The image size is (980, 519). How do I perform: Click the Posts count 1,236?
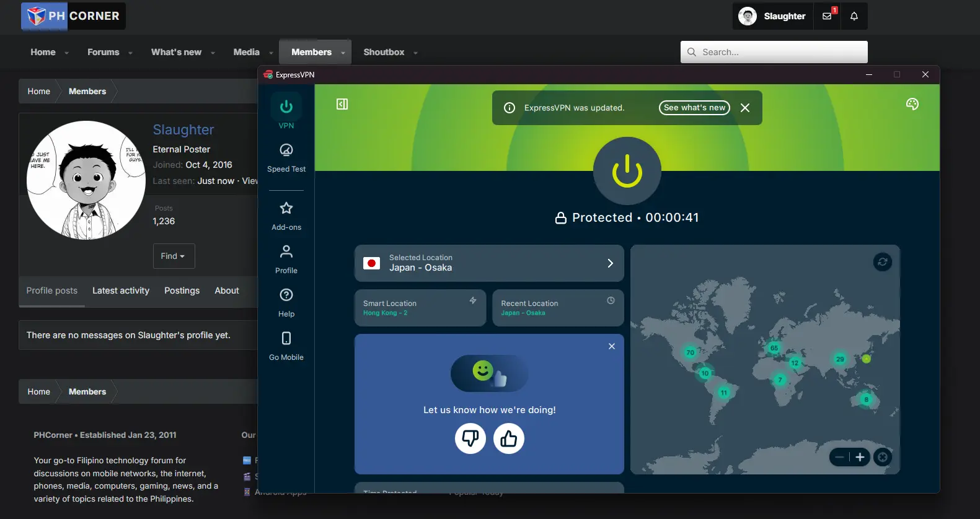click(x=164, y=221)
